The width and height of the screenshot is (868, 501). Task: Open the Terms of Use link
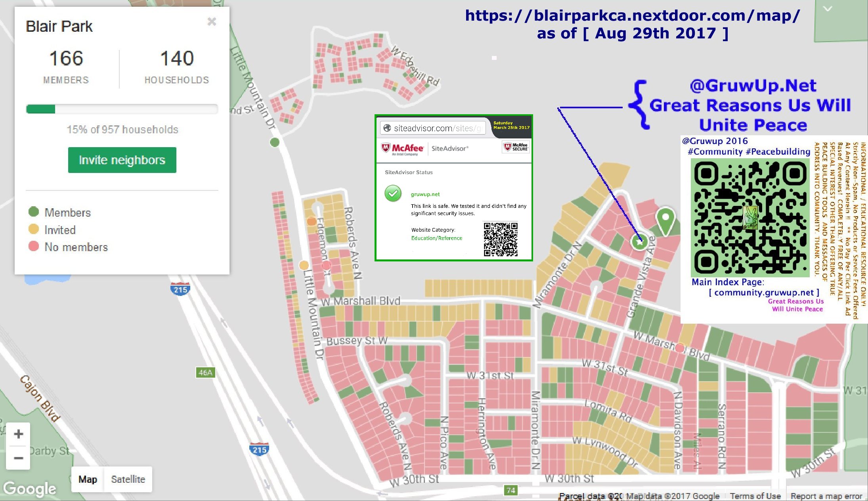point(755,496)
